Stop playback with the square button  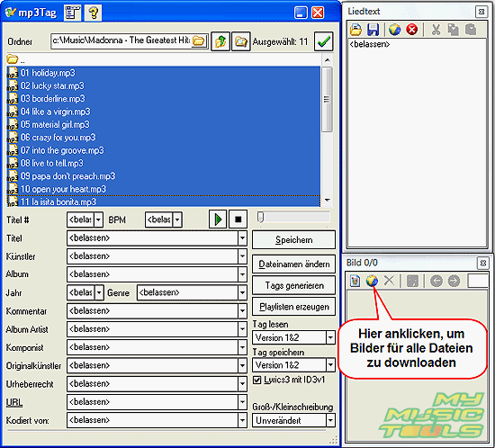[238, 219]
